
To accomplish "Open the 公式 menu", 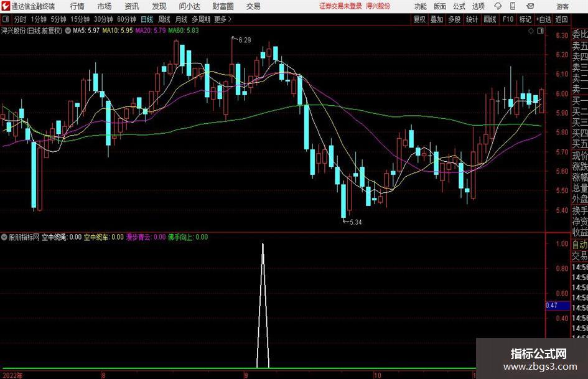I will point(459,6).
